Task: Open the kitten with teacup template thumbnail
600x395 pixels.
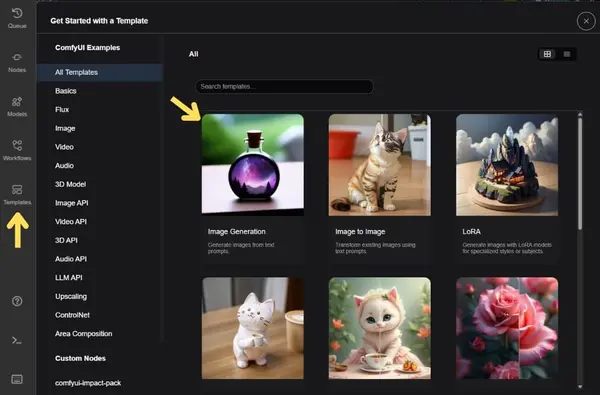Action: 380,328
